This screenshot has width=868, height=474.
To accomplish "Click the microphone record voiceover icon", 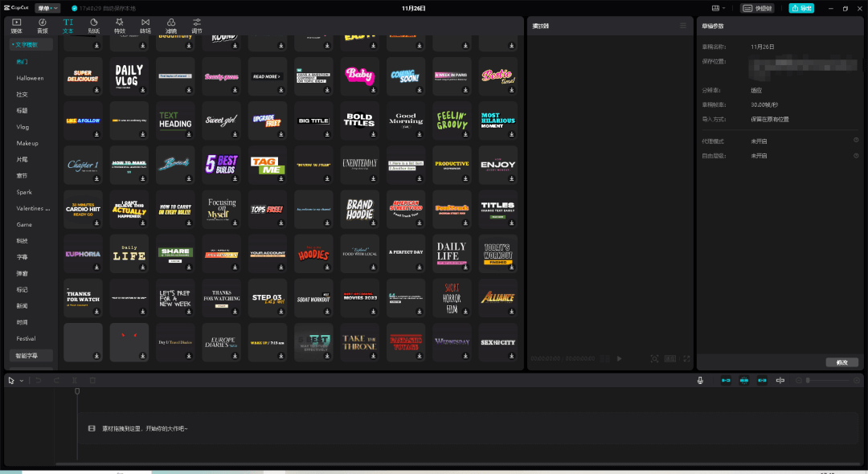I will [x=701, y=380].
